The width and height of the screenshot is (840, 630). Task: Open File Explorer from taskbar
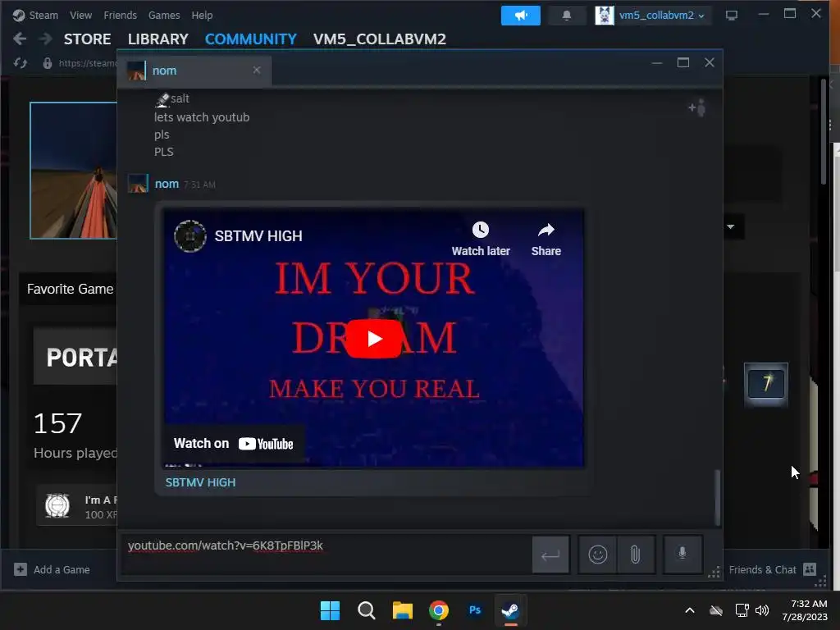[x=402, y=610]
